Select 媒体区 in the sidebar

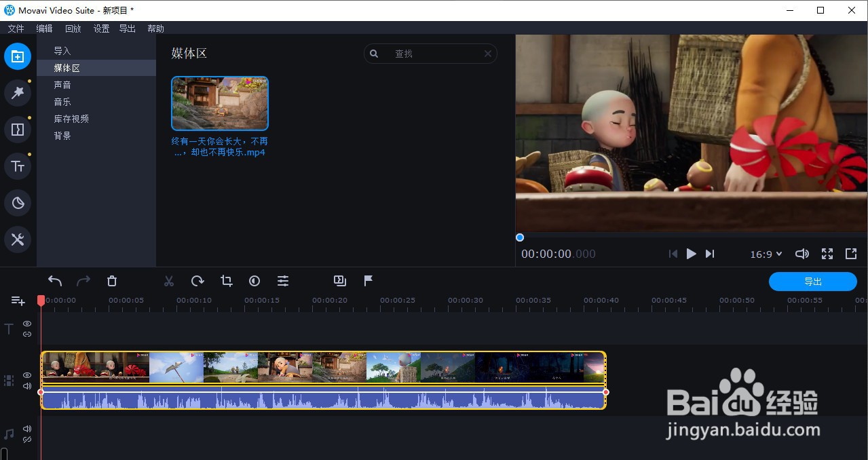[96, 68]
